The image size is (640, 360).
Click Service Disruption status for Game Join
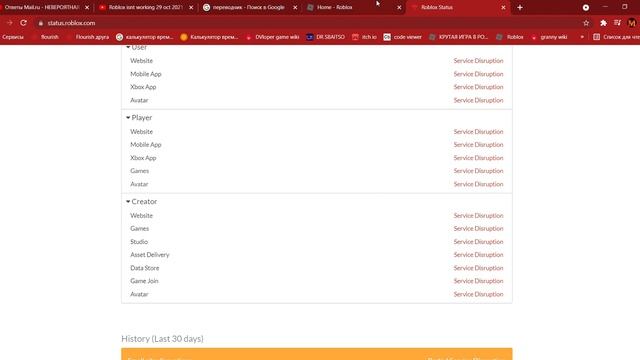[478, 281]
